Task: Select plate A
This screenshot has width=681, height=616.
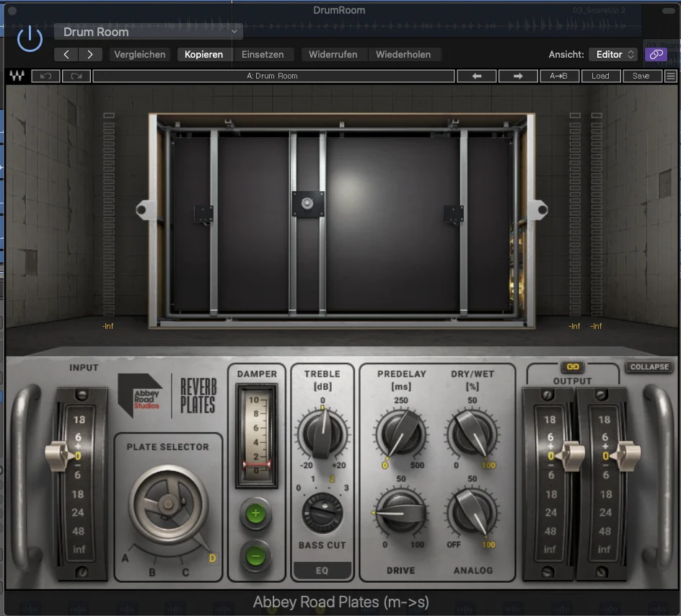Action: 125,558
